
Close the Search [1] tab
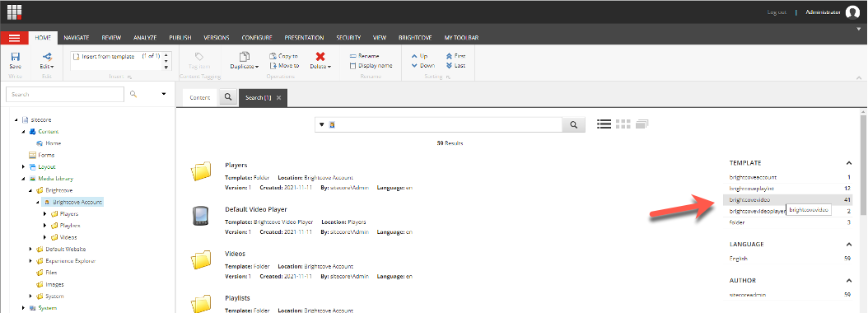point(279,97)
